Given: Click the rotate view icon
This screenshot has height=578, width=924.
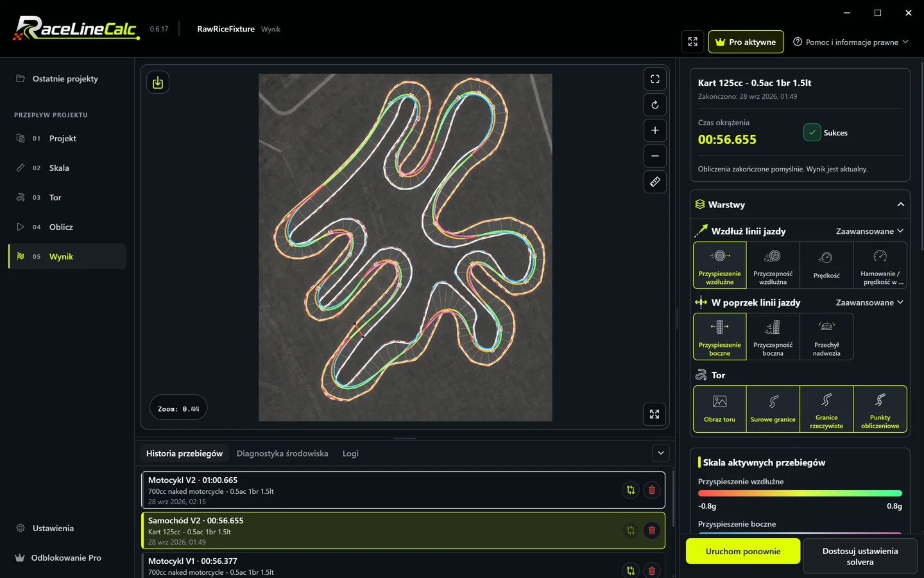Looking at the screenshot, I should coord(654,105).
